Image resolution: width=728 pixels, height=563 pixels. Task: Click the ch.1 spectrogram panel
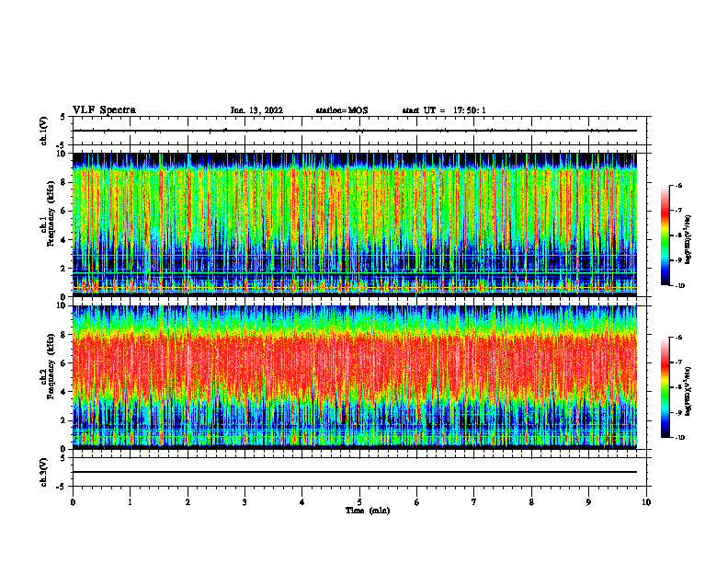click(x=354, y=224)
